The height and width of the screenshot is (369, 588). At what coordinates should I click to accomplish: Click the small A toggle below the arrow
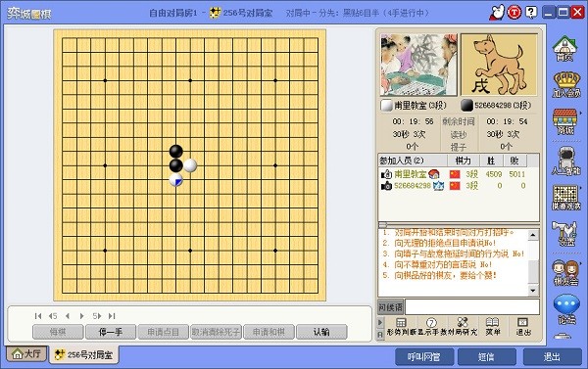pos(380,335)
